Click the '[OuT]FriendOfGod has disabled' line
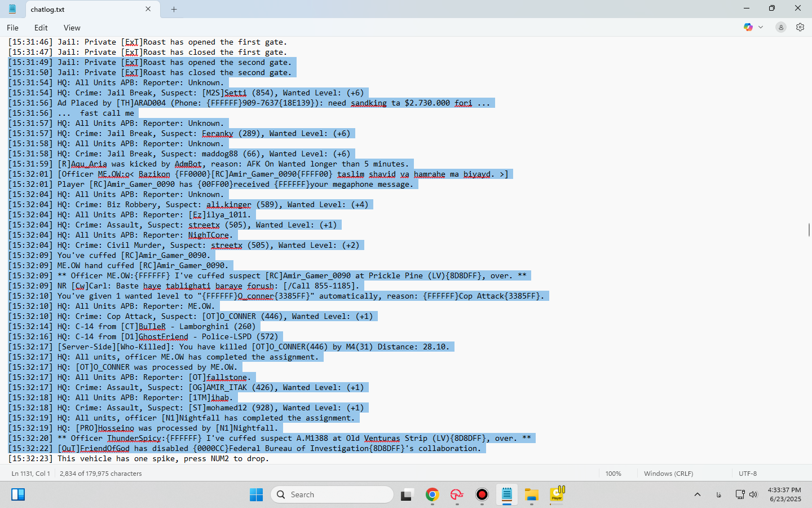Viewport: 812px width, 508px height. coord(245,448)
